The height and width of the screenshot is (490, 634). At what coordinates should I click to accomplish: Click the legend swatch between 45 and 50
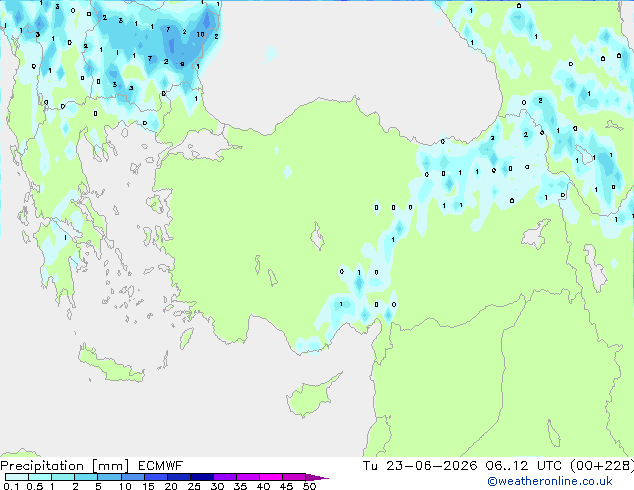click(x=294, y=477)
